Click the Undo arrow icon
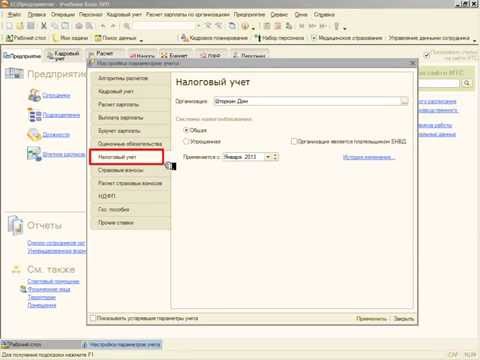Screen dimensions: 480x360 pyautogui.click(x=103, y=26)
